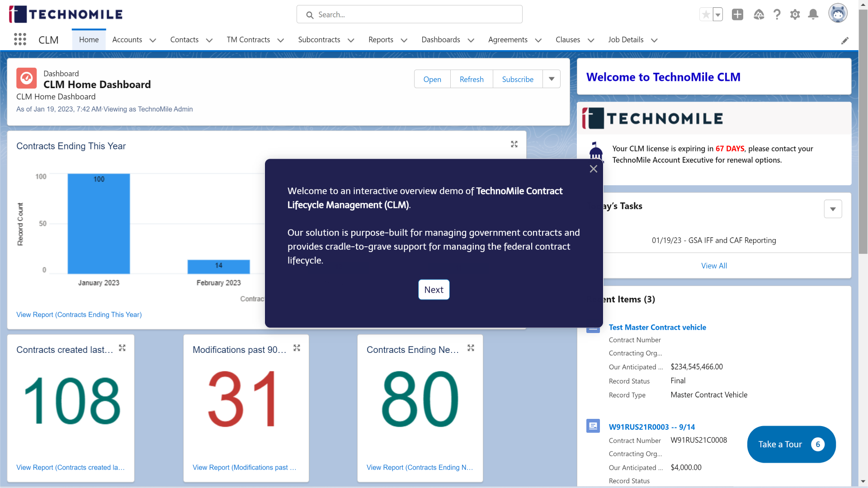The height and width of the screenshot is (488, 868).
Task: Open the Contacts tab
Action: [x=184, y=40]
